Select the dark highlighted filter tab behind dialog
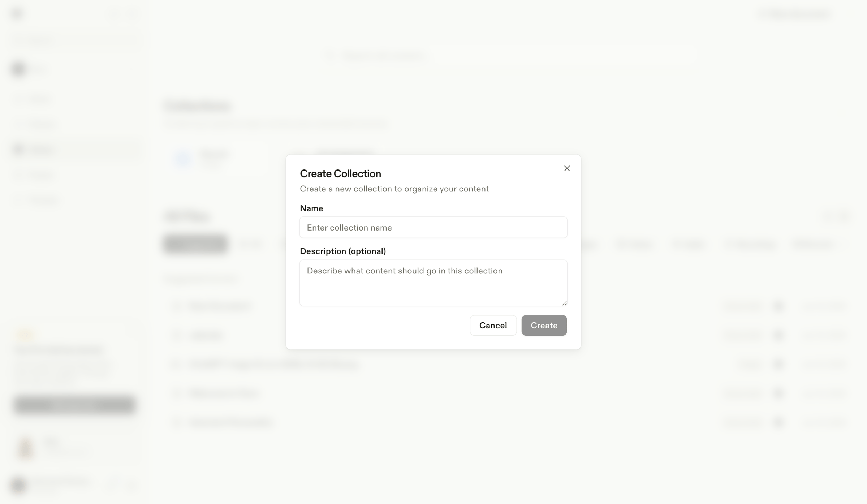 [x=195, y=244]
